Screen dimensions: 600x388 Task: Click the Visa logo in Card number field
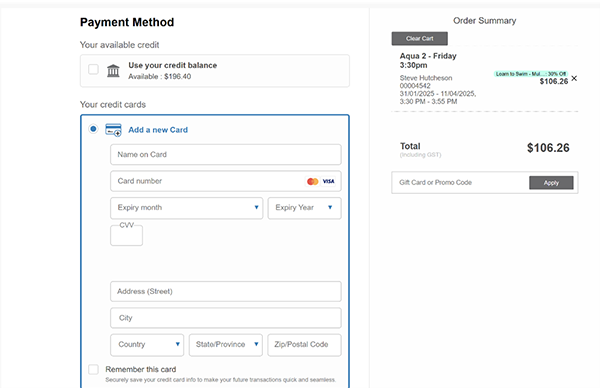(328, 181)
